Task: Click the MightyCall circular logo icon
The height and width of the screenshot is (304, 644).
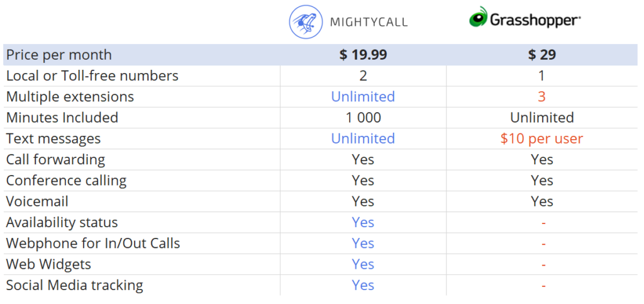Action: pyautogui.click(x=306, y=21)
